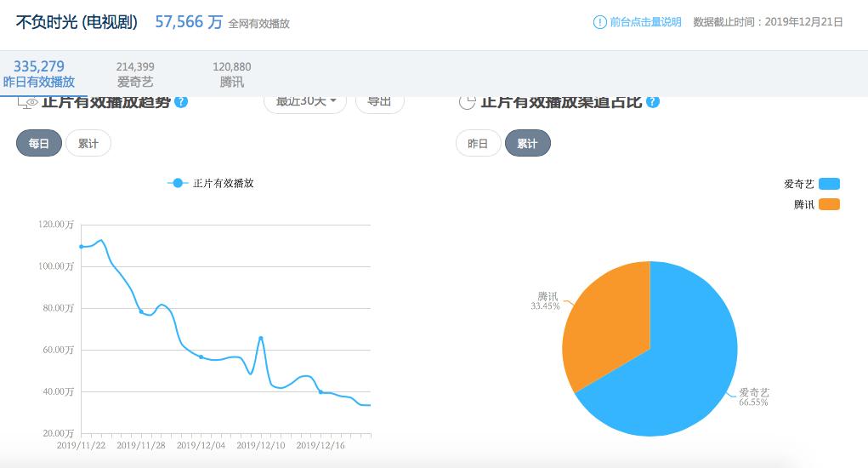Viewport: 868px width, 468px height.
Task: Click the 2019/12/10 x-axis label
Action: coord(261,445)
